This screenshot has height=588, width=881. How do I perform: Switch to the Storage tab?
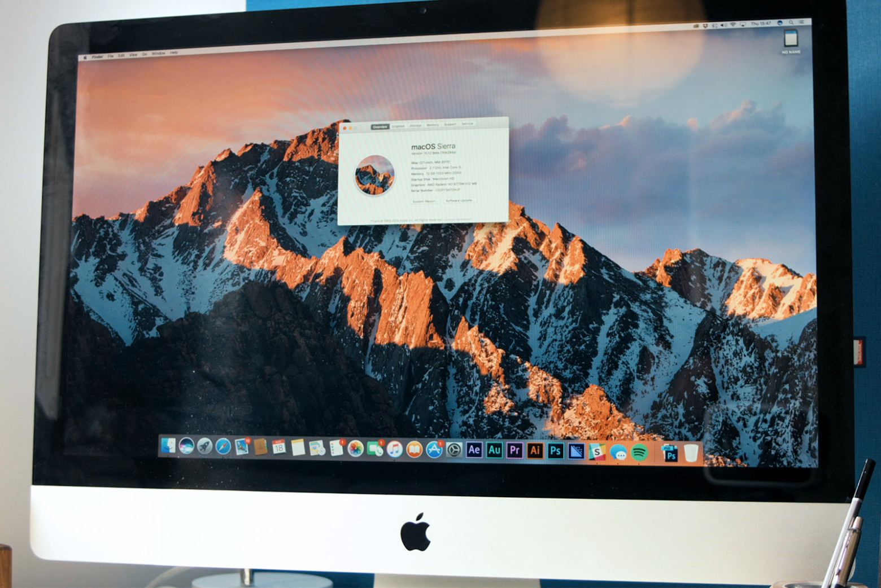coord(416,126)
